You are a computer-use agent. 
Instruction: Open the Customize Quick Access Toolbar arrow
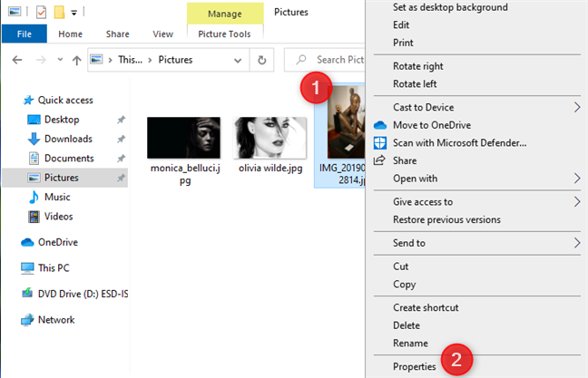(73, 13)
